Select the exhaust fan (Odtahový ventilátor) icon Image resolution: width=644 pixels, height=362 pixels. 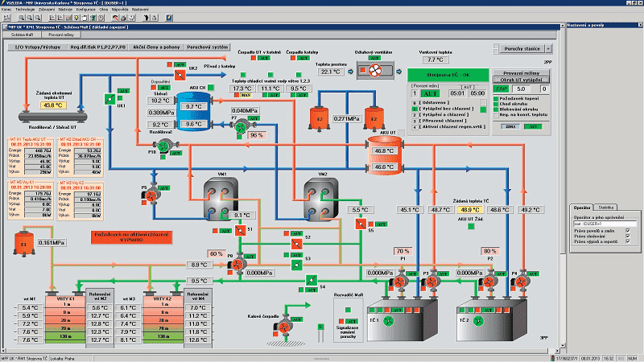(x=374, y=71)
